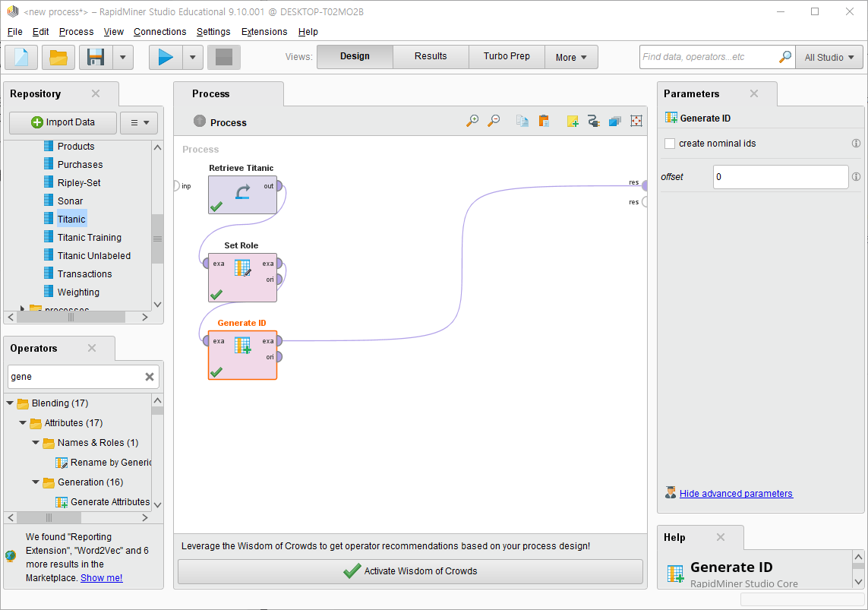
Task: Clear the operators search with X icon
Action: [x=150, y=376]
